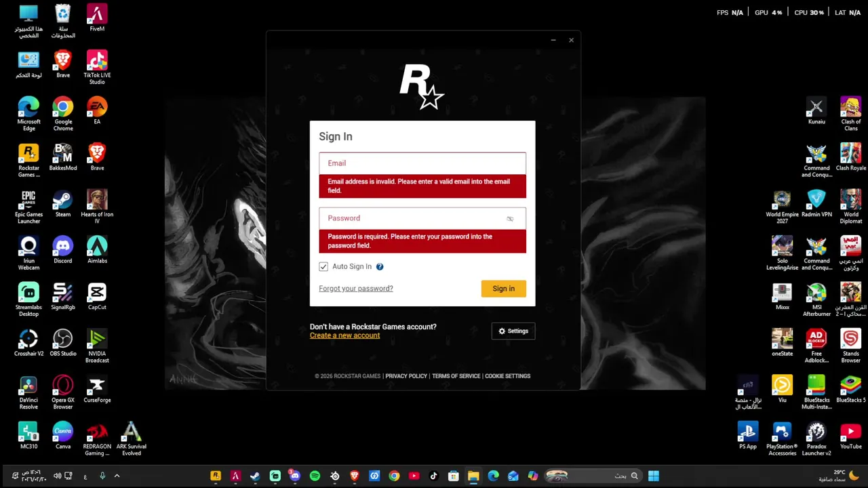Expand hidden system tray icons chevron
The width and height of the screenshot is (868, 488).
(117, 476)
